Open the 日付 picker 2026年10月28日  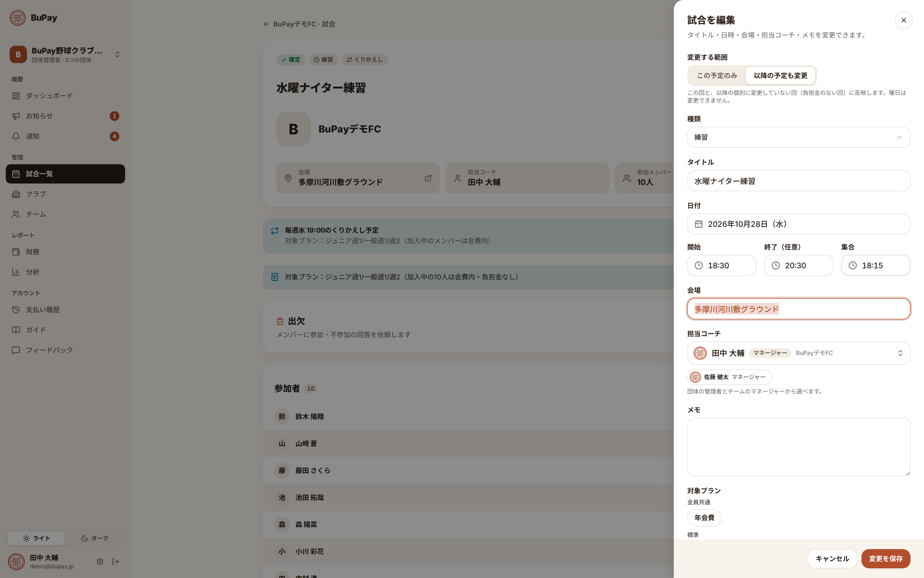(798, 224)
